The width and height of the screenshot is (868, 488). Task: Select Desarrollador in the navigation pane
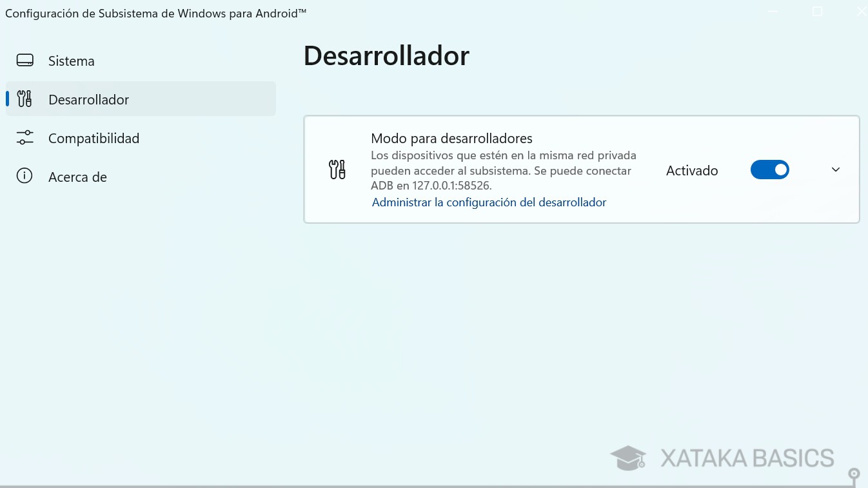[x=88, y=99]
